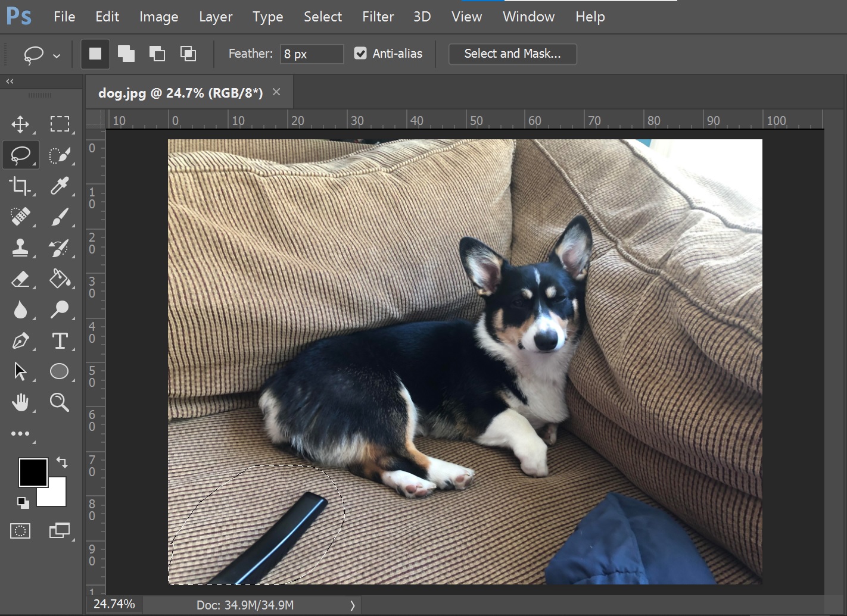Viewport: 847px width, 616px height.
Task: Click the Photoshop Ps logo
Action: coord(18,16)
